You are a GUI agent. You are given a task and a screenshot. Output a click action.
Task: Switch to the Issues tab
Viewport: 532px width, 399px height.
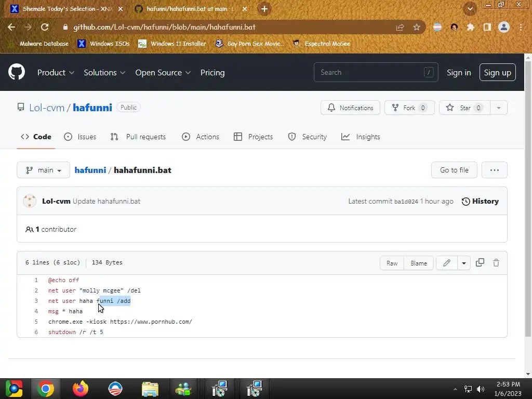pos(80,137)
